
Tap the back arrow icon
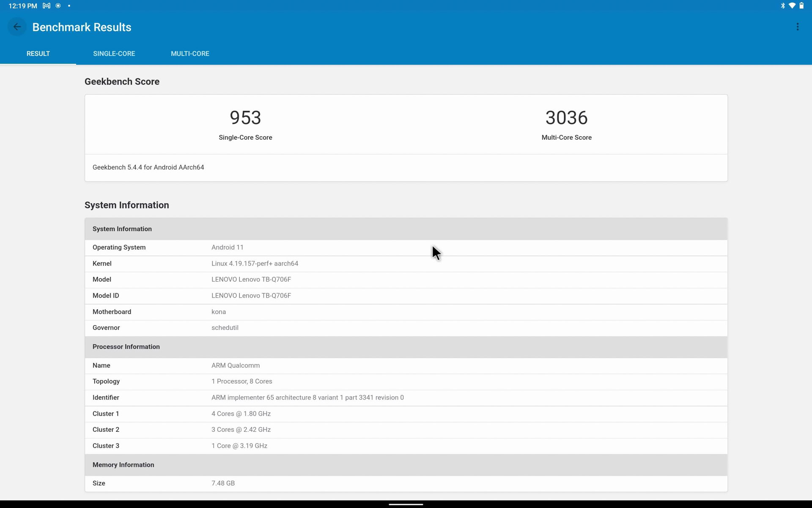17,27
